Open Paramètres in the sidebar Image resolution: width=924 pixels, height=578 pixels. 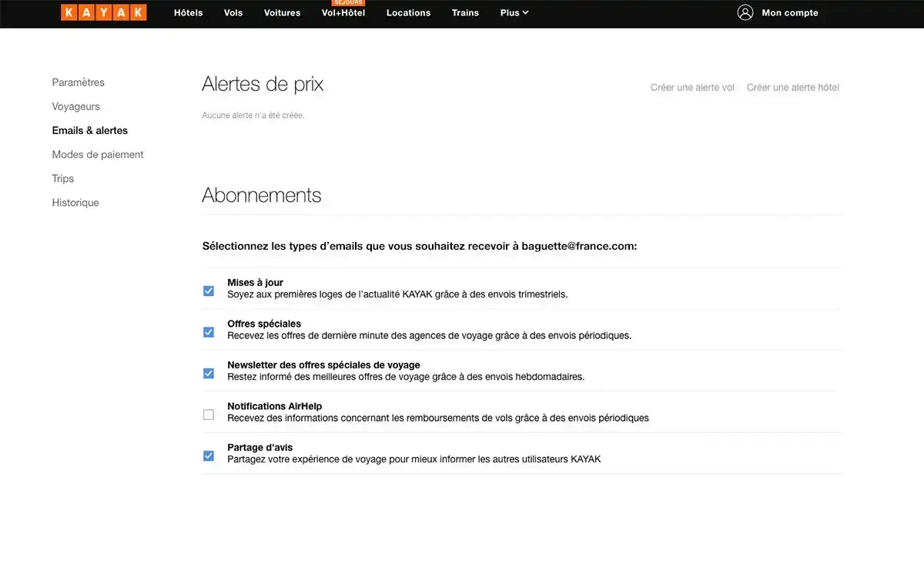pyautogui.click(x=79, y=82)
